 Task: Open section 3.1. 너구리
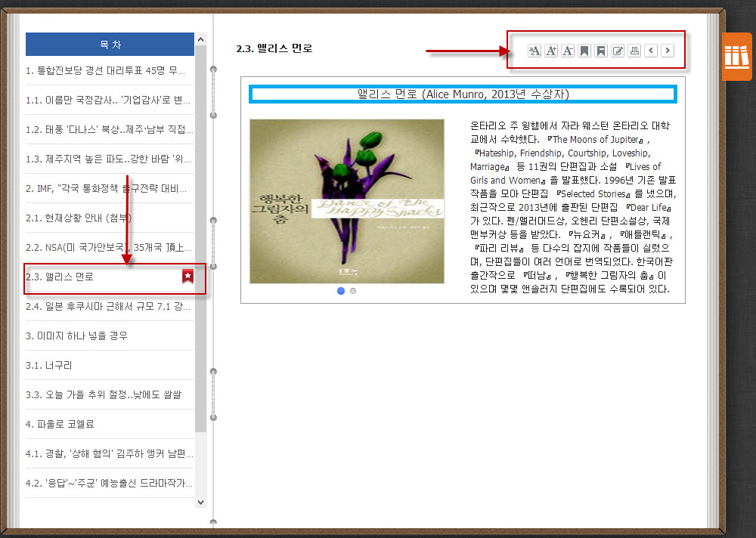(x=110, y=365)
